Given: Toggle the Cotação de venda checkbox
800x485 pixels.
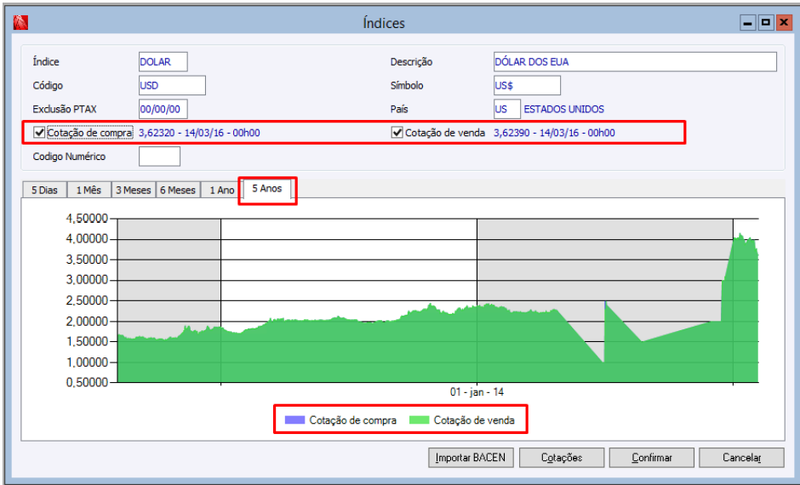Looking at the screenshot, I should 397,133.
